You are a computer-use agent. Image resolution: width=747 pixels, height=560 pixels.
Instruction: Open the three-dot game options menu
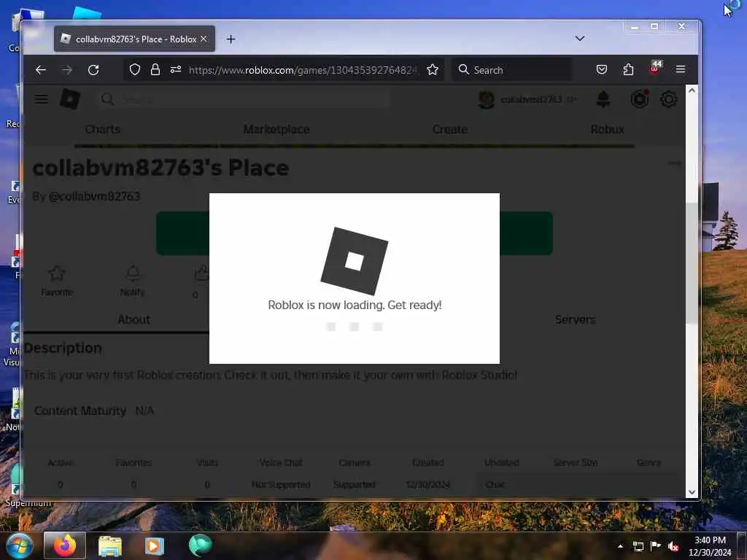pos(675,163)
